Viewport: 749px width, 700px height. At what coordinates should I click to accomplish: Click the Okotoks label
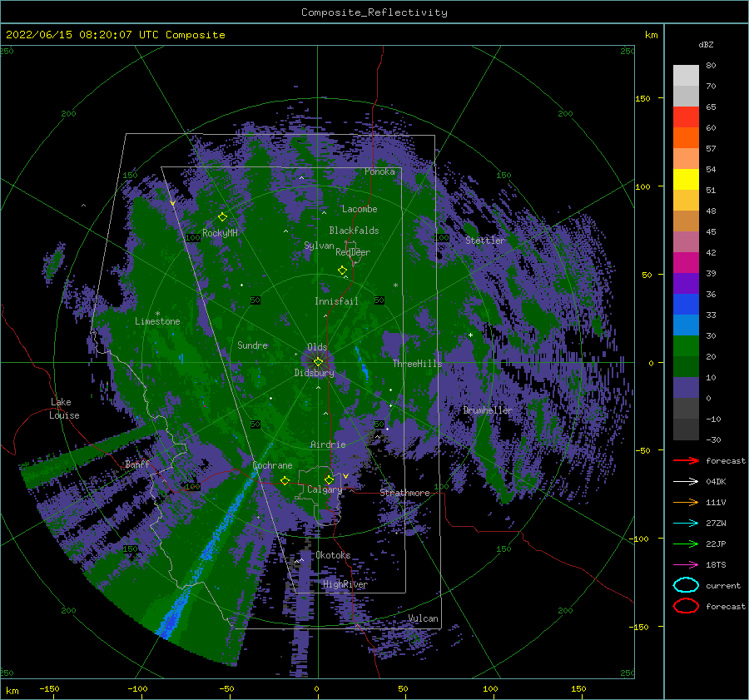pyautogui.click(x=334, y=555)
